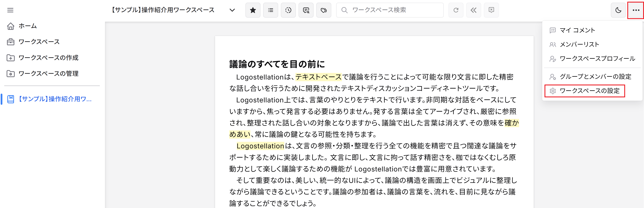Click the double-chevron collapse icon

pos(474,10)
